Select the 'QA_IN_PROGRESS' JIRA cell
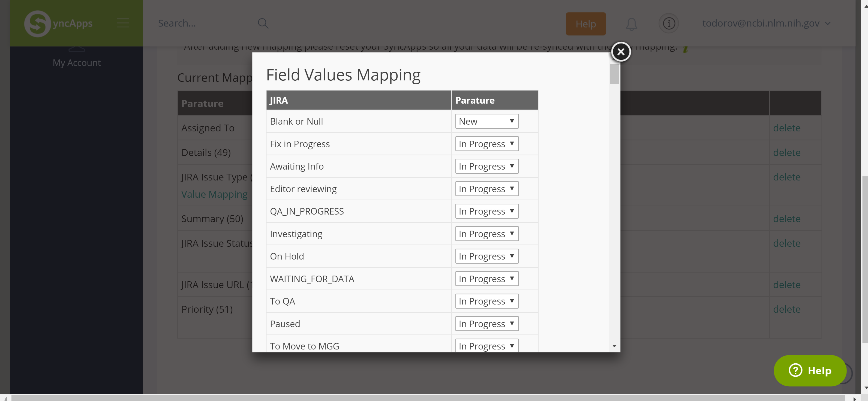The height and width of the screenshot is (401, 868). [x=359, y=211]
